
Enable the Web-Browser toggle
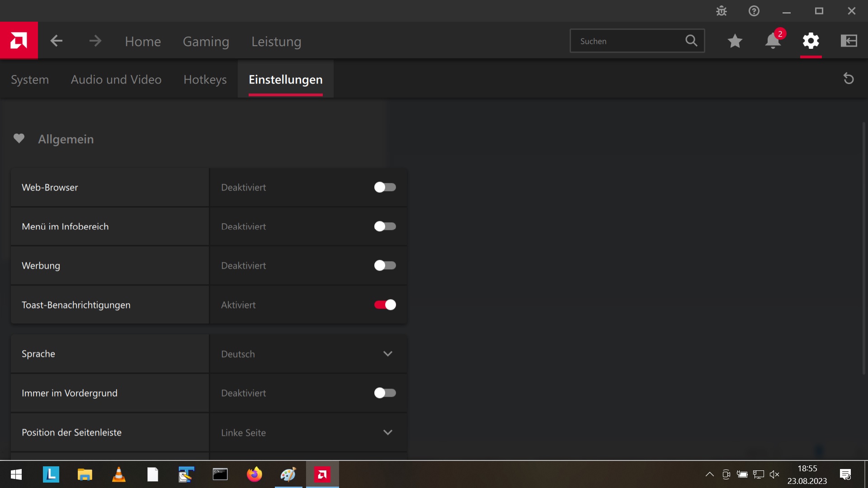pos(385,187)
